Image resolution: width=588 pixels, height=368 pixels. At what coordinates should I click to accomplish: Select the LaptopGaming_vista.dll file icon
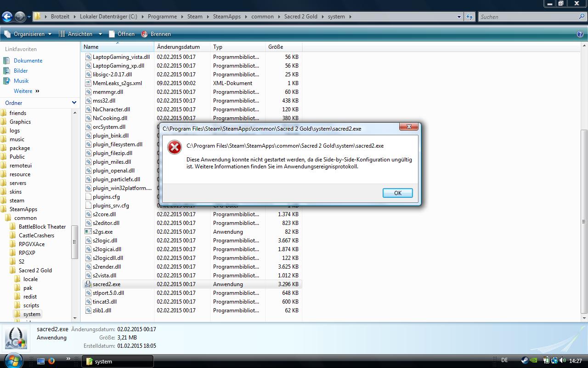(x=88, y=57)
